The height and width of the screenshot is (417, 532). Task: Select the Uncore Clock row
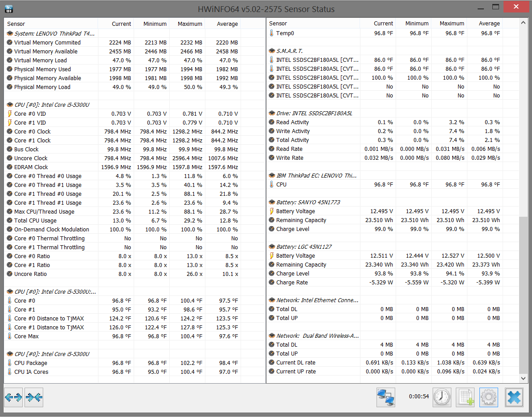tap(135, 158)
